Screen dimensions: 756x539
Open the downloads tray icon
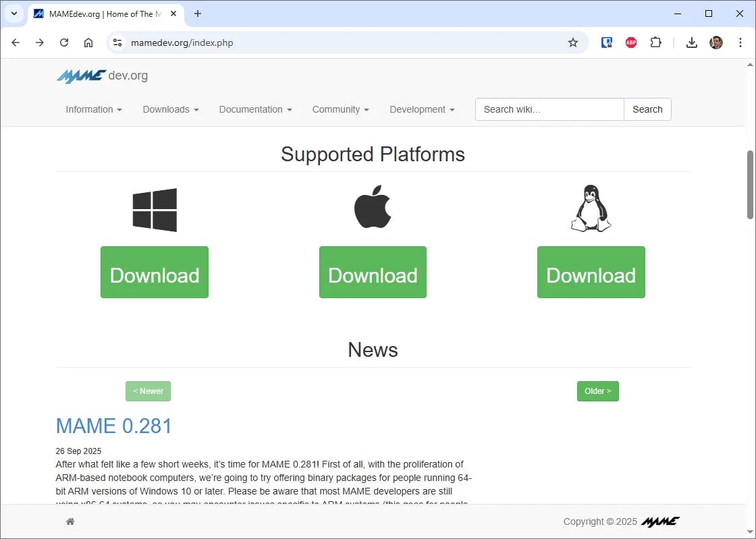coord(691,43)
